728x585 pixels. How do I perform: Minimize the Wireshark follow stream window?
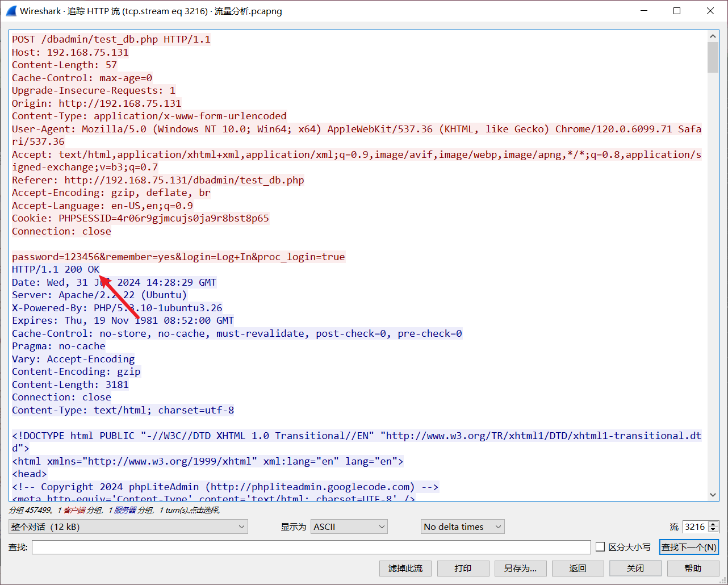pyautogui.click(x=644, y=11)
